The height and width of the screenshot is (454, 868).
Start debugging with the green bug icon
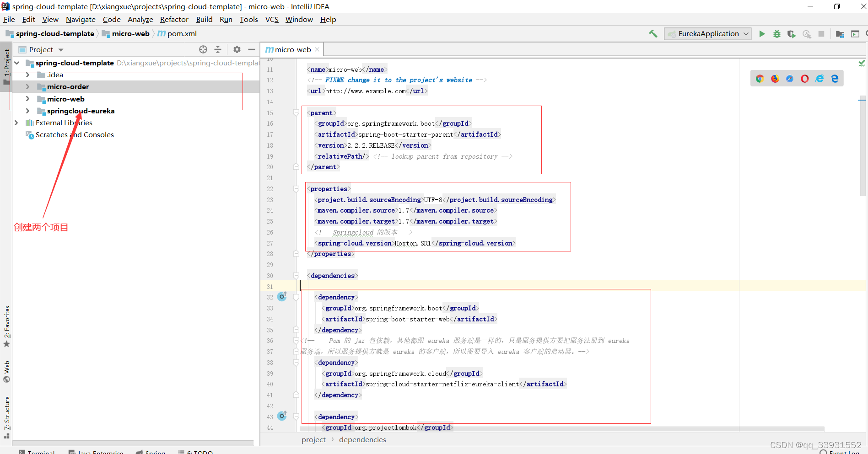[776, 34]
